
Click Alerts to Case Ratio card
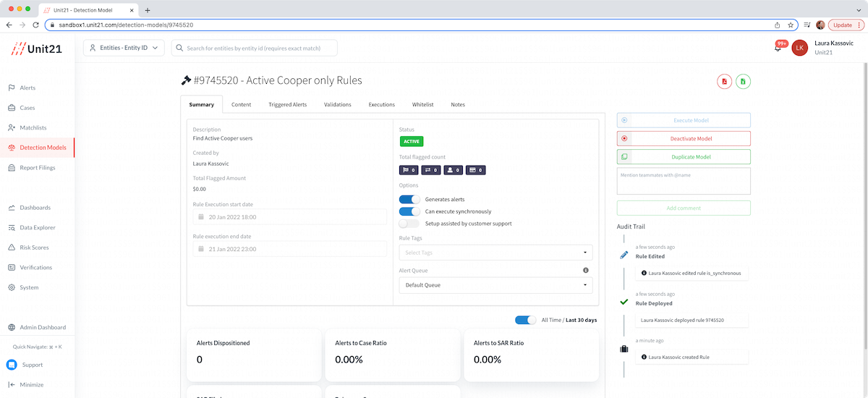[x=393, y=355]
